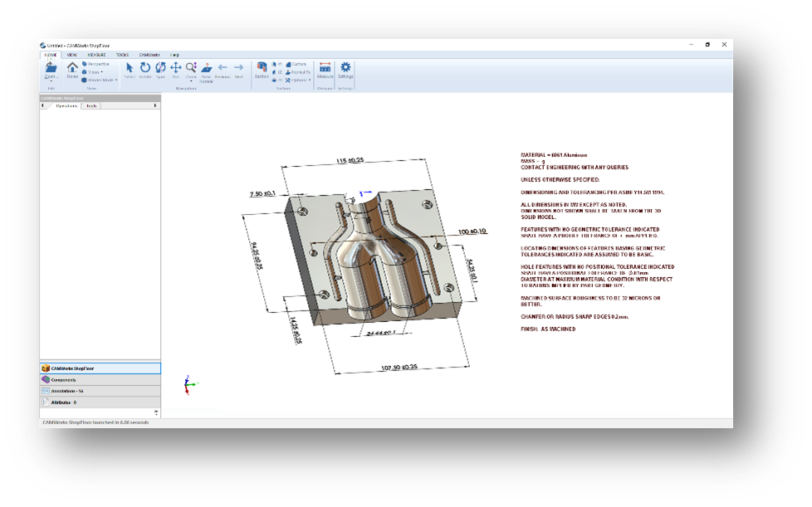The width and height of the screenshot is (812, 507).
Task: Click the XYZ axis triad in viewport
Action: (x=189, y=384)
